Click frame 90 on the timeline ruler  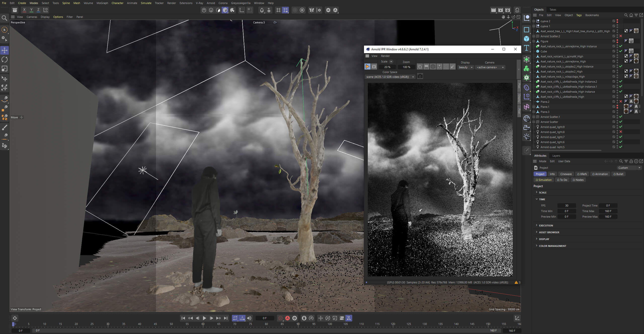pyautogui.click(x=298, y=324)
